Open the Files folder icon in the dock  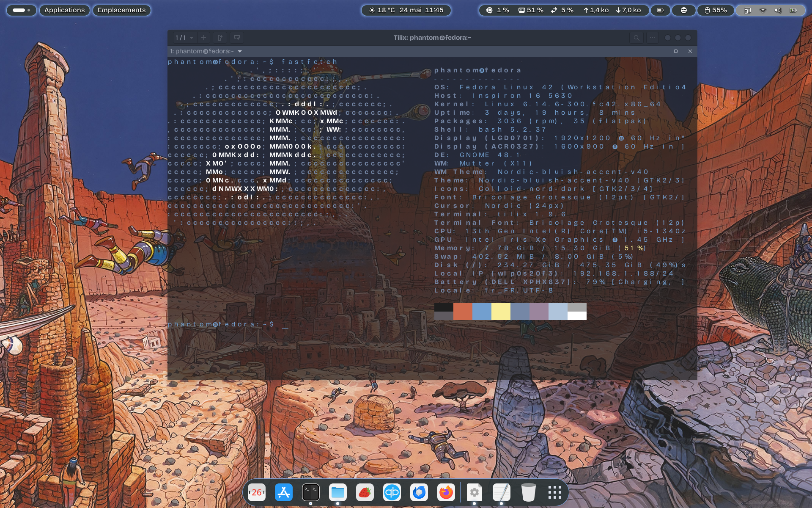(x=338, y=492)
